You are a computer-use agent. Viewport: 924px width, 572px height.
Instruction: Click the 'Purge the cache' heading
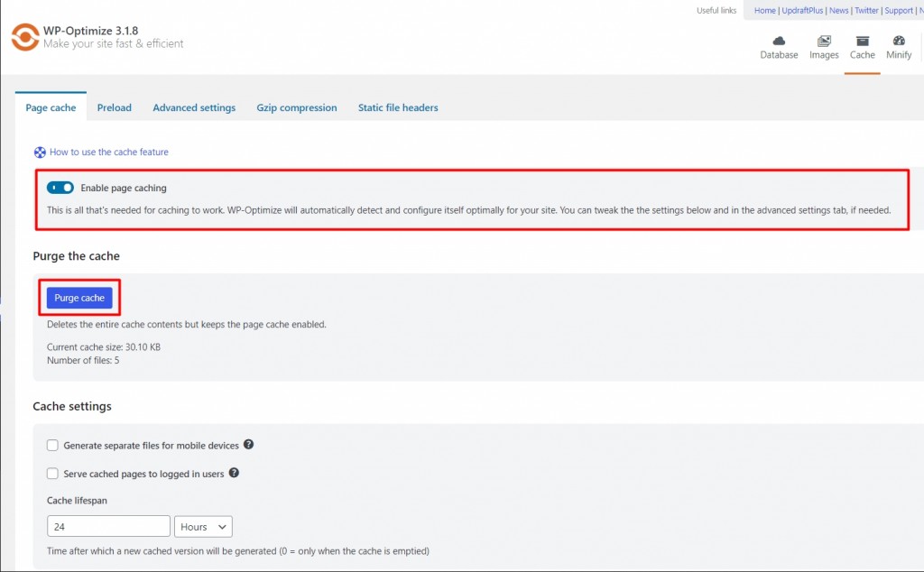76,256
